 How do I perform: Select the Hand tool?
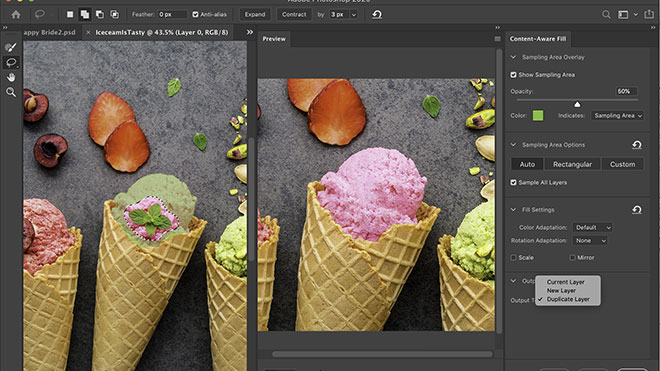[11, 77]
